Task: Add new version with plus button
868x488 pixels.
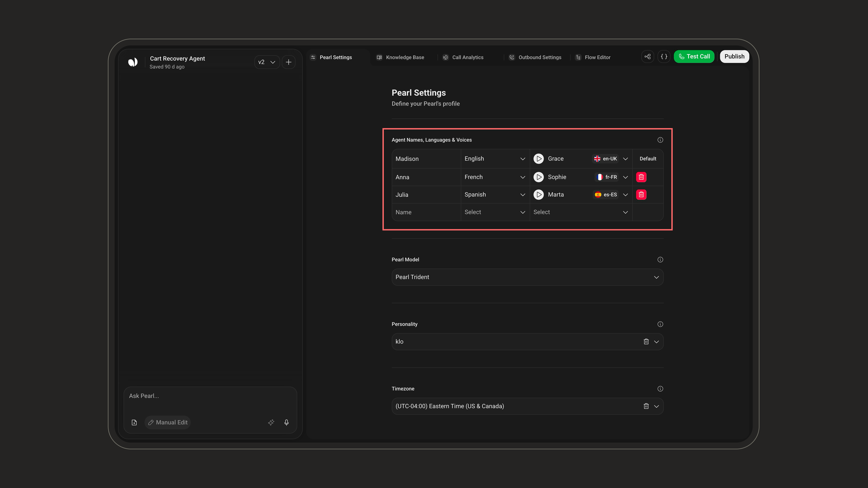Action: tap(288, 62)
